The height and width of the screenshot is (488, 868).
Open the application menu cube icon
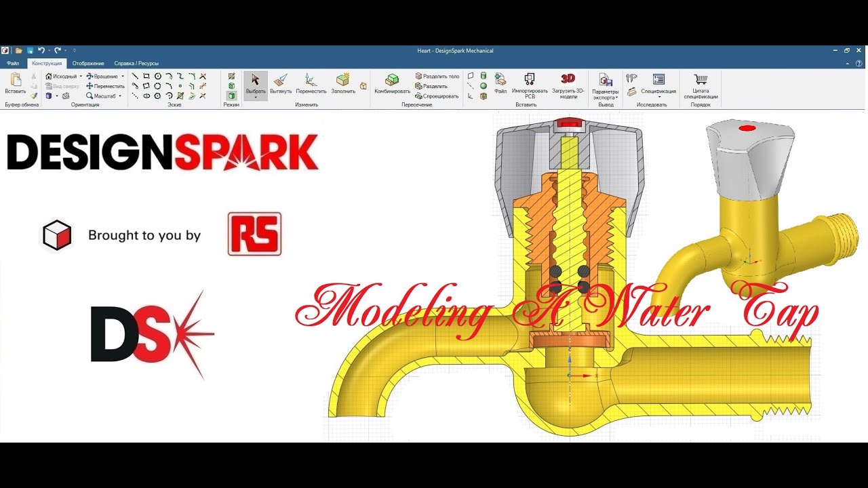tap(5, 51)
